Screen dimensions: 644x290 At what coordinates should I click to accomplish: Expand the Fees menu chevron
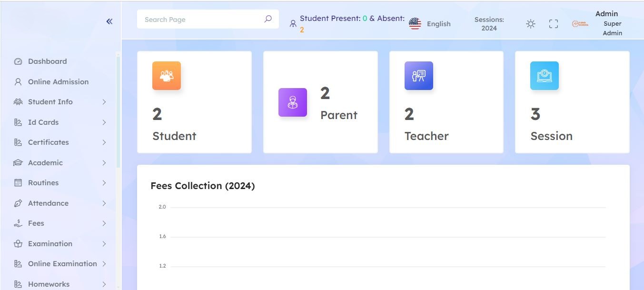coord(104,223)
